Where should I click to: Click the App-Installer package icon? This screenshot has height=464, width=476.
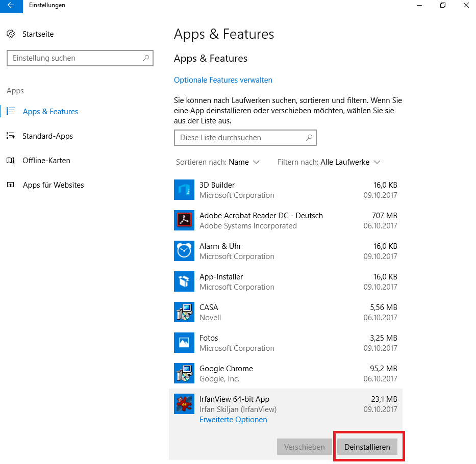[x=184, y=281]
